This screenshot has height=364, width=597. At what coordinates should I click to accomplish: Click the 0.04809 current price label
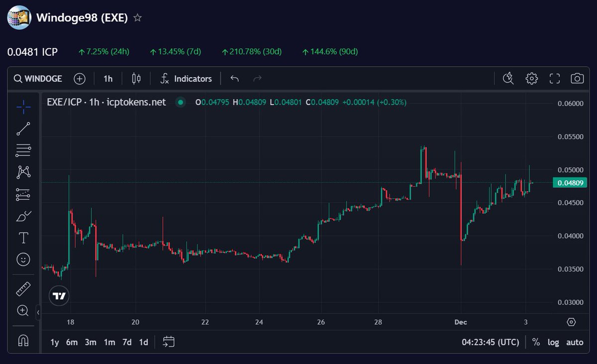coord(570,182)
